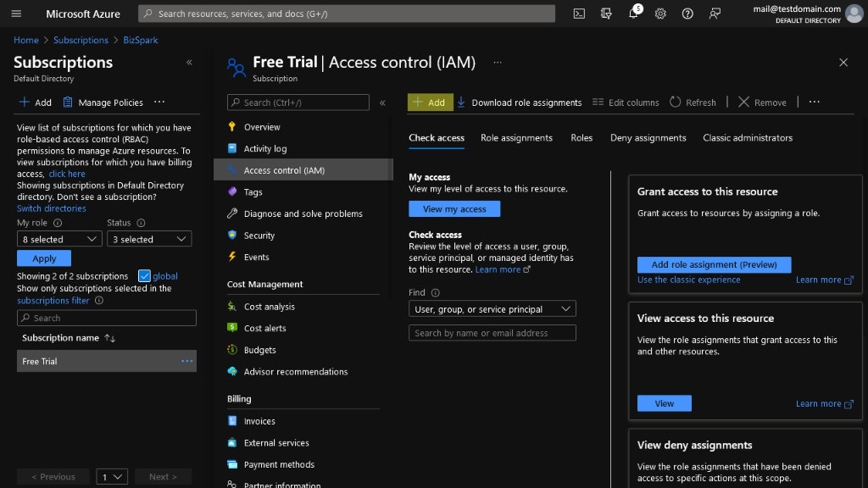Image resolution: width=868 pixels, height=488 pixels.
Task: Open Subscriptions toolbar more options
Action: pyautogui.click(x=159, y=102)
